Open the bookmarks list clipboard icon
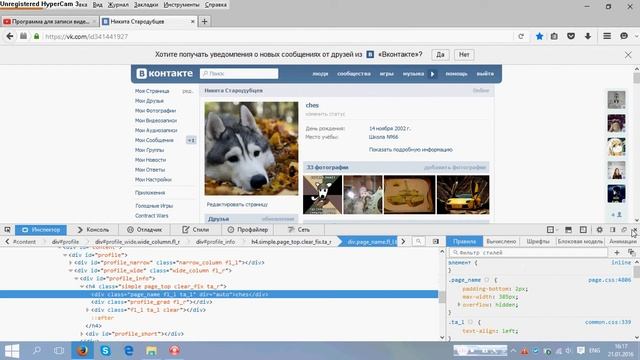Screen dimensions: 640x360 coord(554,36)
